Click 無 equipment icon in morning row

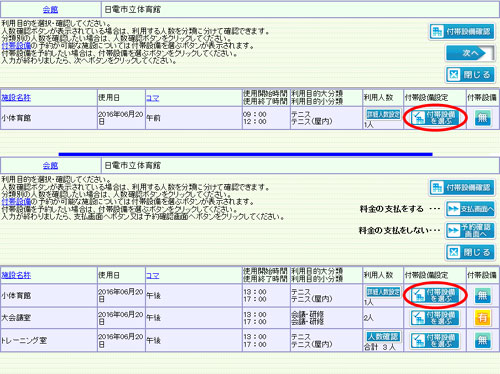482,118
